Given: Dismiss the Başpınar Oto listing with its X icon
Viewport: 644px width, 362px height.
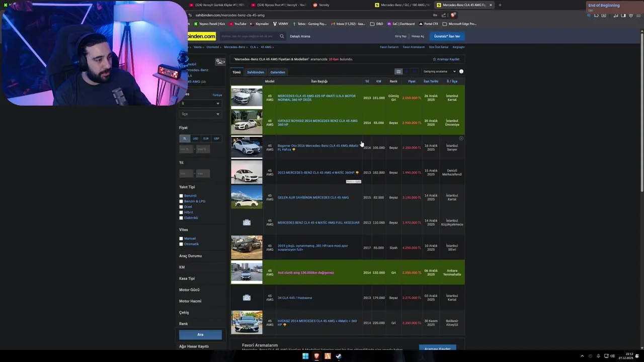Looking at the screenshot, I should (x=461, y=138).
